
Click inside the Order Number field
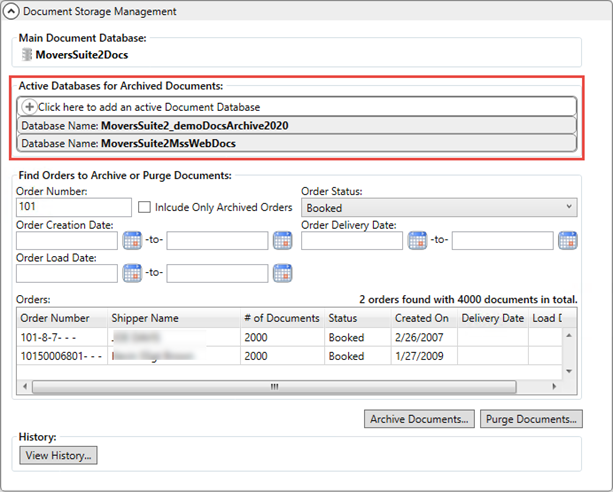pos(75,207)
